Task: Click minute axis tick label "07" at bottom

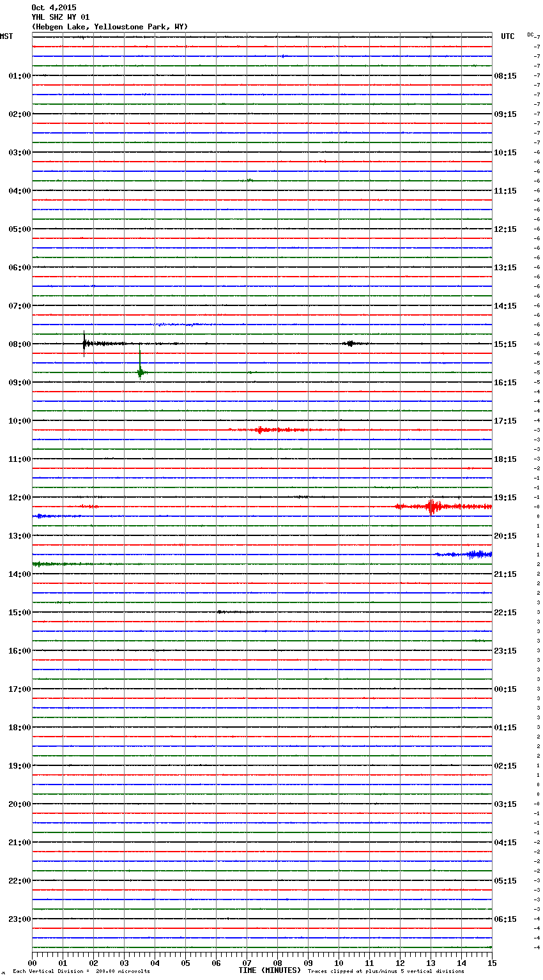Action: [x=247, y=963]
